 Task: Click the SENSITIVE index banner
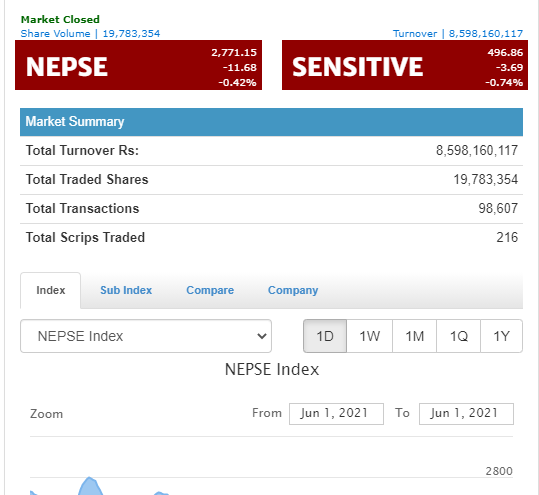[x=405, y=65]
